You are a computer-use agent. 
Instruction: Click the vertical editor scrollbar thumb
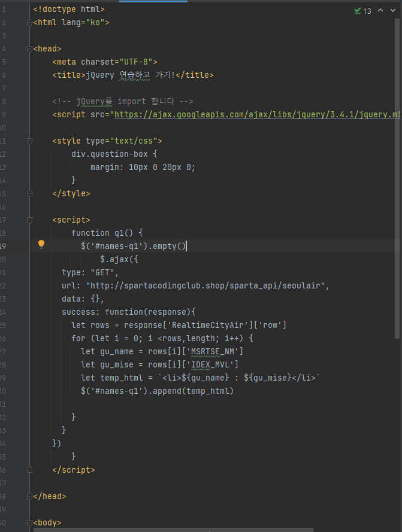click(397, 178)
